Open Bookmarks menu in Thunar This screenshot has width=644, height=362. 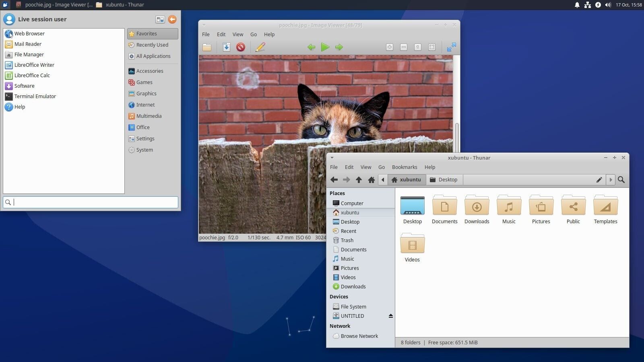tap(405, 167)
